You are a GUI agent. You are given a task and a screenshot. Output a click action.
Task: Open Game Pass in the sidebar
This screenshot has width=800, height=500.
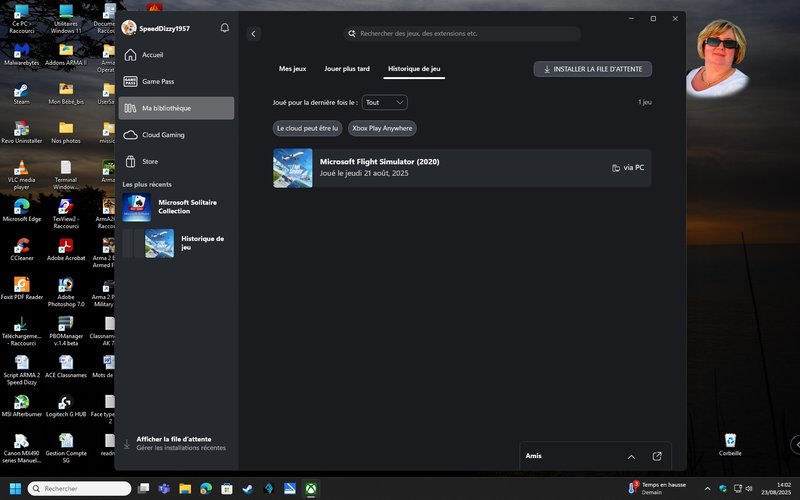(x=177, y=81)
